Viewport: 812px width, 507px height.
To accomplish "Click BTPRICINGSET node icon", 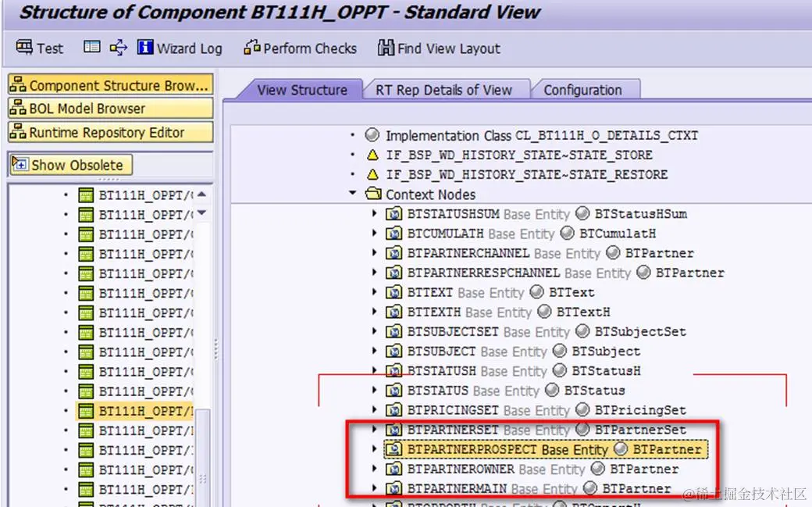I will pos(394,410).
